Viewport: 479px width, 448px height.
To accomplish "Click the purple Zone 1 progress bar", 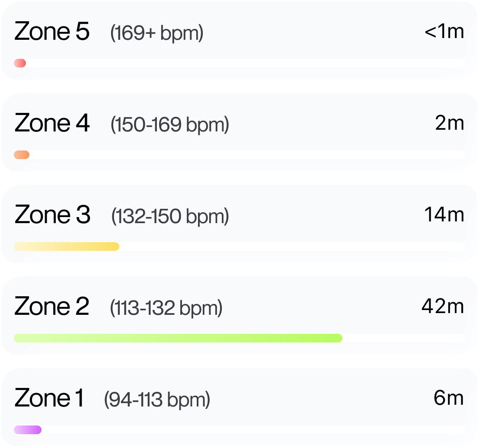I will 28,430.
